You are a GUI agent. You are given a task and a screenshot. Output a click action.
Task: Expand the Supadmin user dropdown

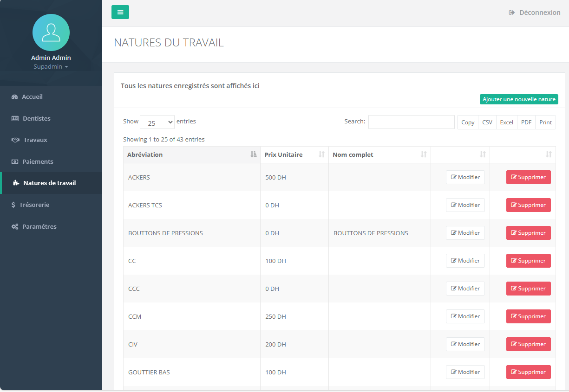coord(51,67)
